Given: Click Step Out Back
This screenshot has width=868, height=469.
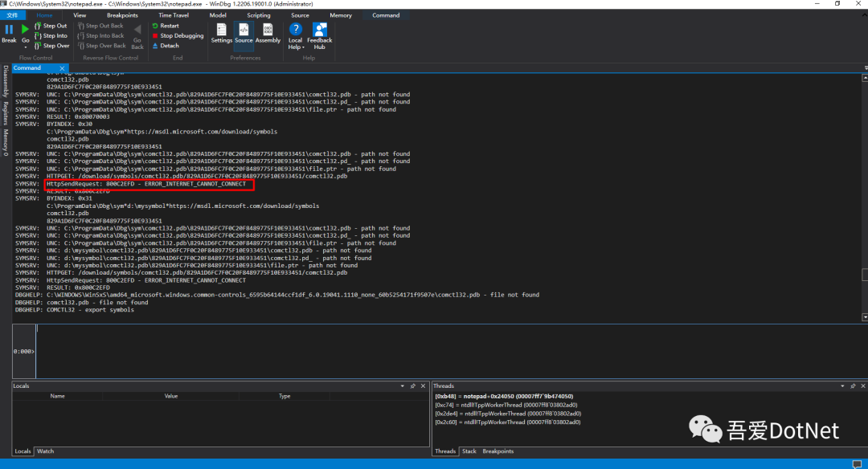Looking at the screenshot, I should pyautogui.click(x=100, y=26).
